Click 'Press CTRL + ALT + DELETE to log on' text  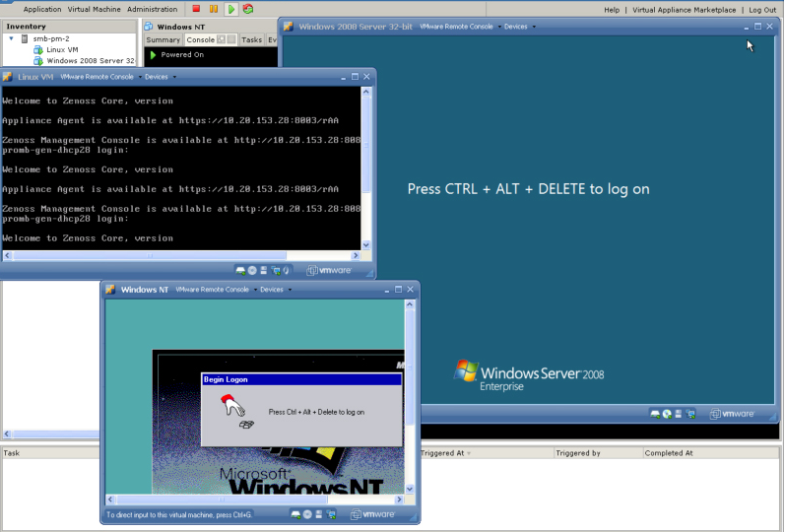coord(528,189)
